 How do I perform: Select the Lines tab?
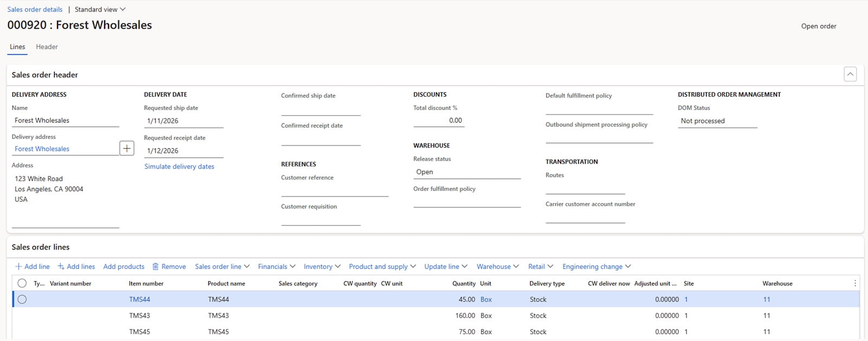(17, 47)
